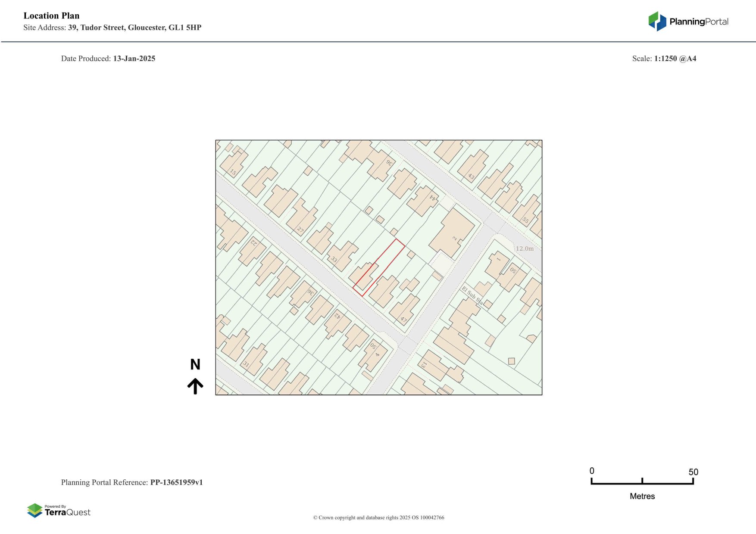Screen dimensions: 756x534
Task: Click the Crown copyright notice
Action: click(378, 518)
